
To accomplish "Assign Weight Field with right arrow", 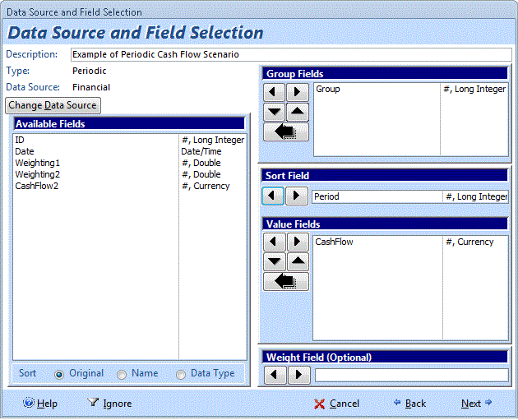I will [299, 375].
